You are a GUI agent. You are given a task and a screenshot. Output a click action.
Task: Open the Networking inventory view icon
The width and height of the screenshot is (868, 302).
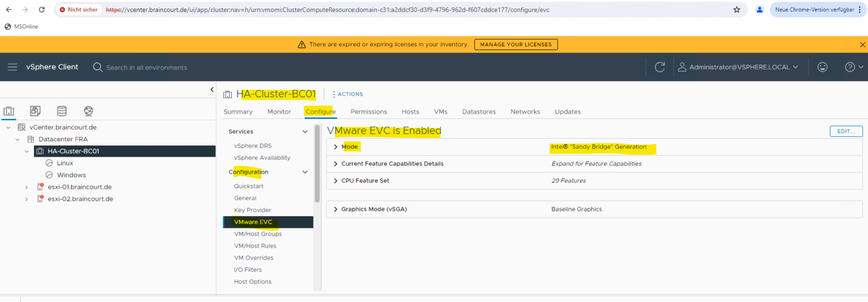click(x=88, y=111)
